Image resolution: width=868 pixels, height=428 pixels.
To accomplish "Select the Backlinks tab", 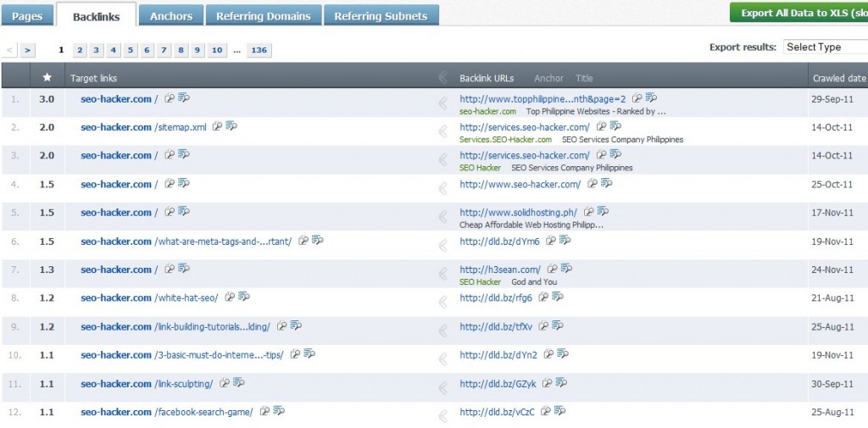I will [x=97, y=16].
